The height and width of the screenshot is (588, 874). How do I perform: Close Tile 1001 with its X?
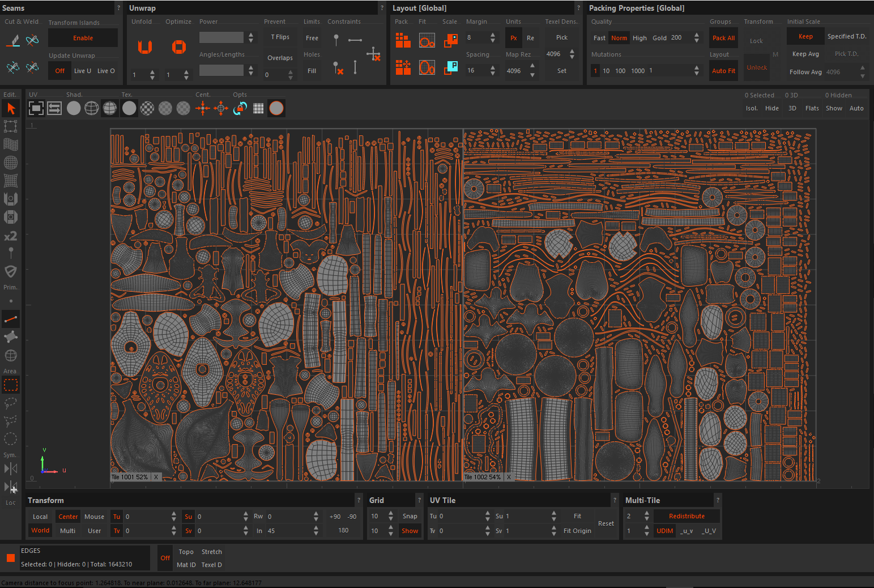[x=156, y=477]
